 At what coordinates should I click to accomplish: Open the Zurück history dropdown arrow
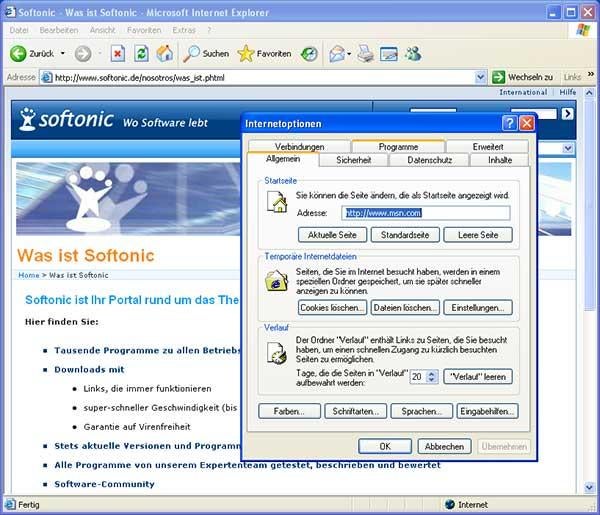62,54
